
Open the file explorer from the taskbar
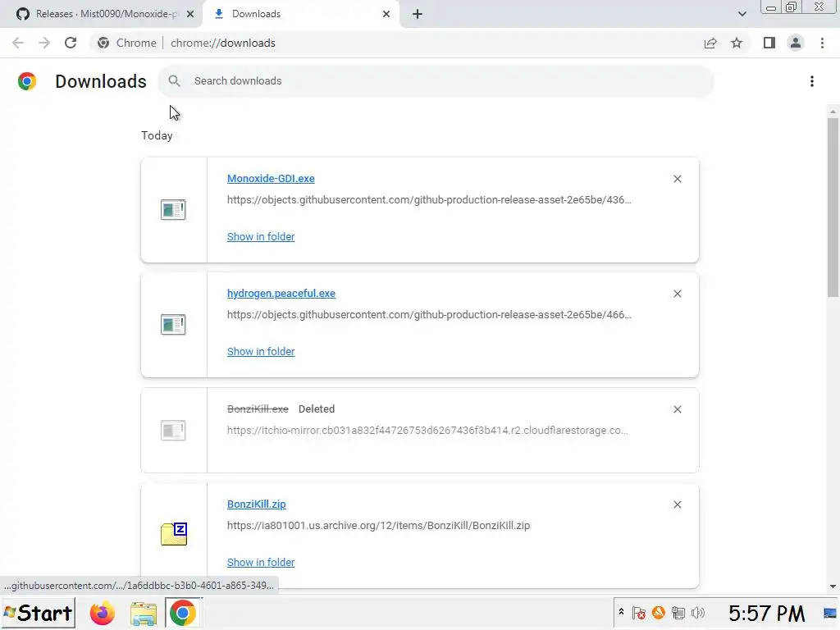pyautogui.click(x=143, y=614)
